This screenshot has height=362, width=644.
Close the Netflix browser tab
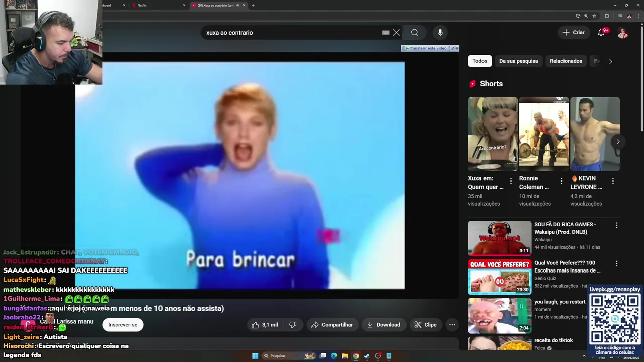coord(184,5)
